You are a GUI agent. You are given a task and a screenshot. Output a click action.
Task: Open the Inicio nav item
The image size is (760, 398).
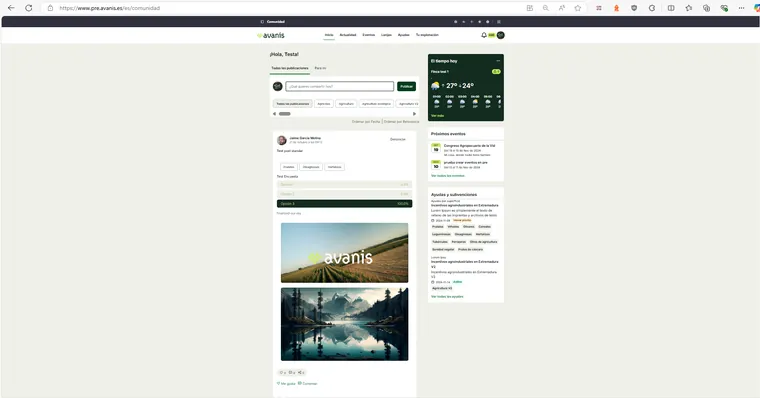(329, 35)
